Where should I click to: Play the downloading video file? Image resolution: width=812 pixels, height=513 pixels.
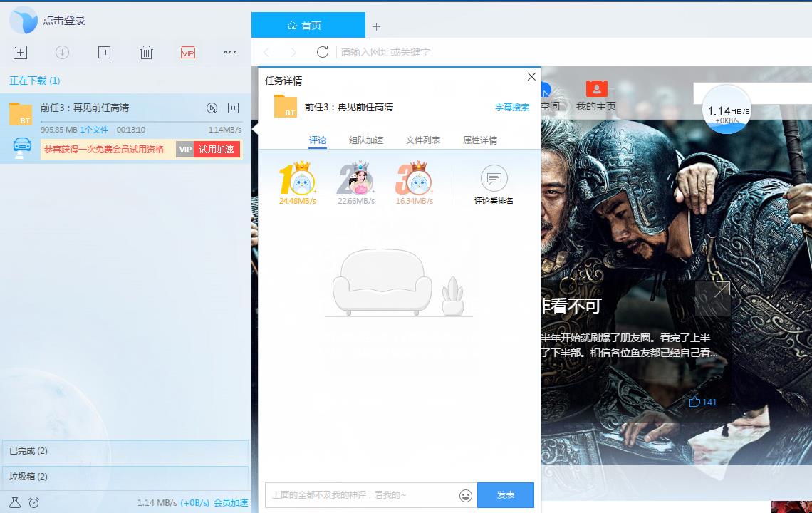point(212,109)
